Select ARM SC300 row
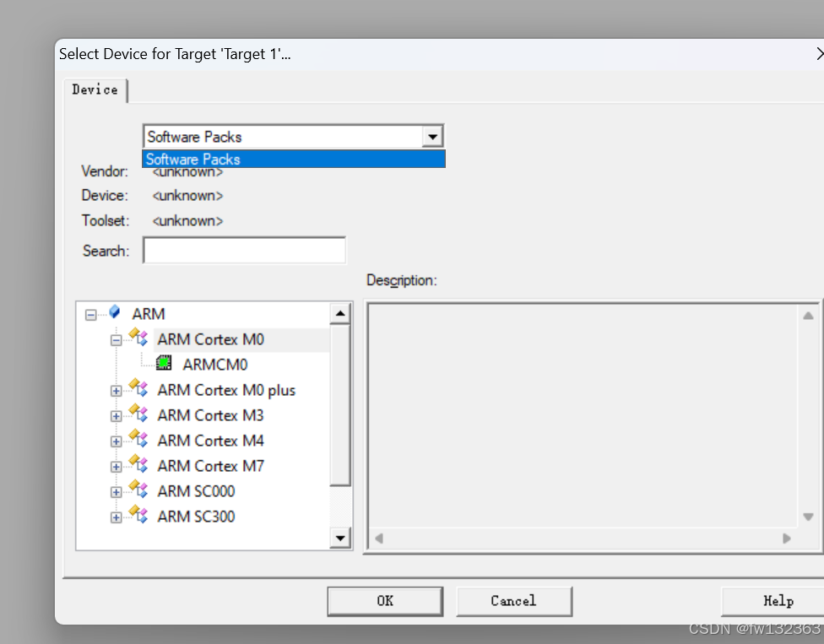Image resolution: width=824 pixels, height=644 pixels. point(196,517)
